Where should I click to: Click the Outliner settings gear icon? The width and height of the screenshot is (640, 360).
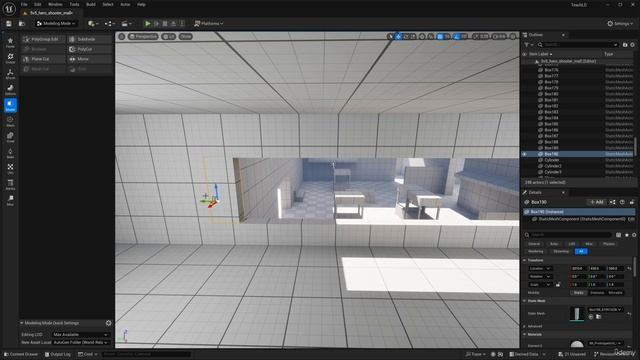coord(633,44)
